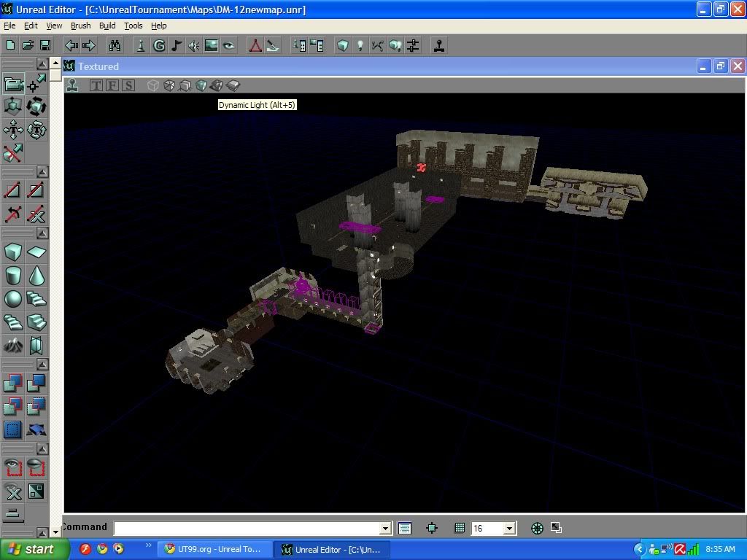Choose the Sphere brush builder
This screenshot has width=747, height=560.
(x=13, y=298)
